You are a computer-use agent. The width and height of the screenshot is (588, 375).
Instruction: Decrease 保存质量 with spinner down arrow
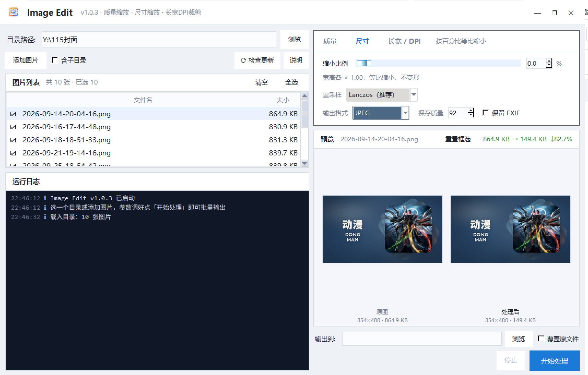pos(471,115)
